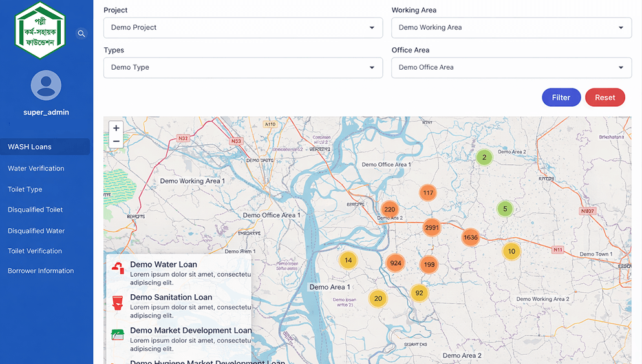
Task: Click the foundation logo at top left
Action: coord(41,30)
